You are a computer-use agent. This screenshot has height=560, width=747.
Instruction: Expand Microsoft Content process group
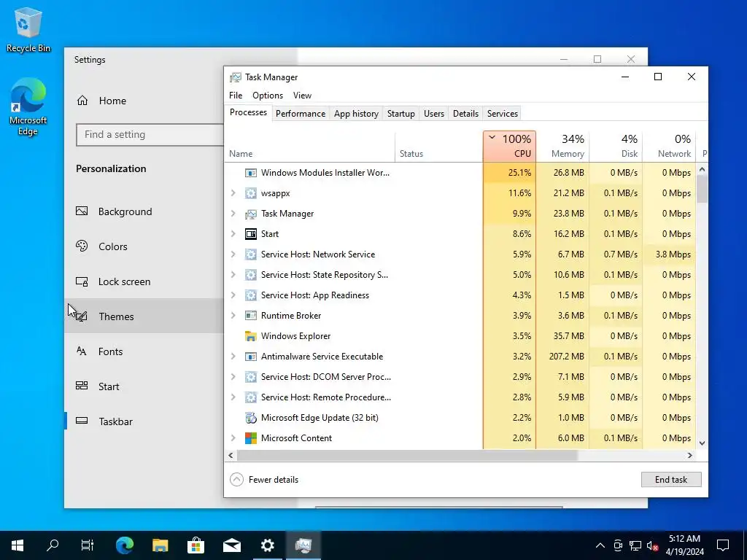[233, 438]
